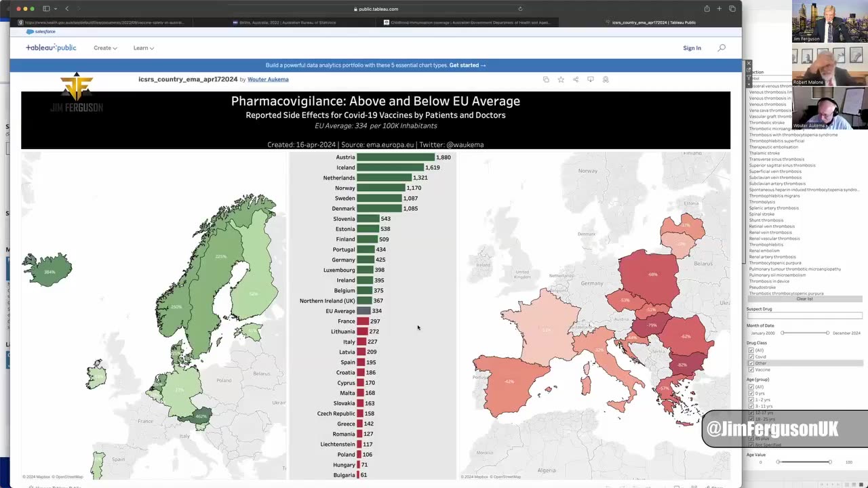Click the Reaction search field
Screen dimensions: 868x488
(x=769, y=79)
